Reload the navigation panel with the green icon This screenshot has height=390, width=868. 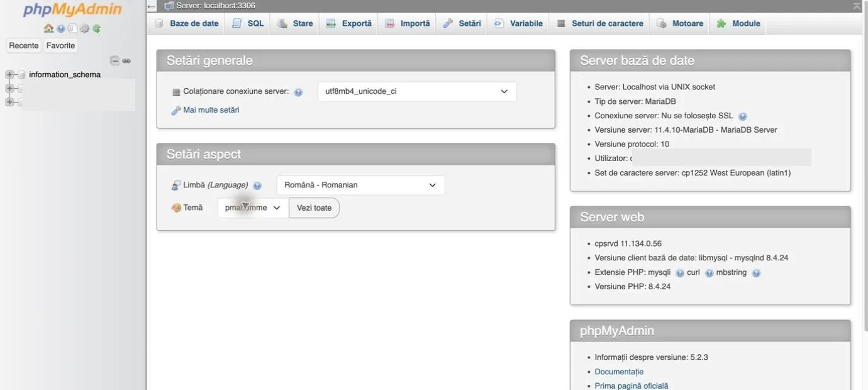click(96, 28)
